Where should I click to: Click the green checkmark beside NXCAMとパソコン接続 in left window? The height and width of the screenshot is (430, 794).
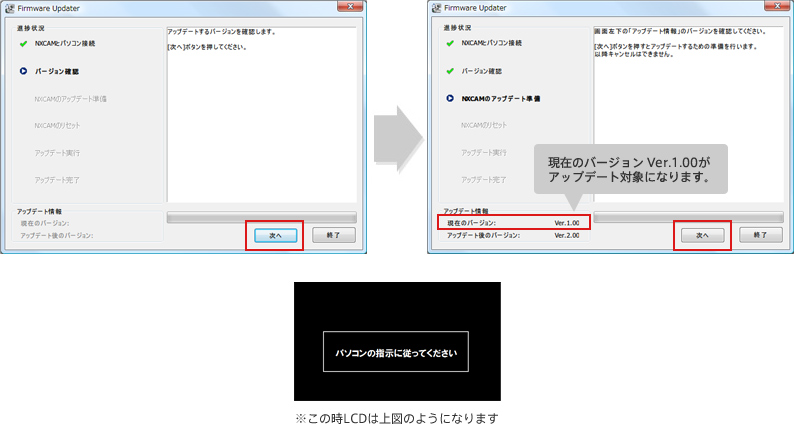[22, 44]
